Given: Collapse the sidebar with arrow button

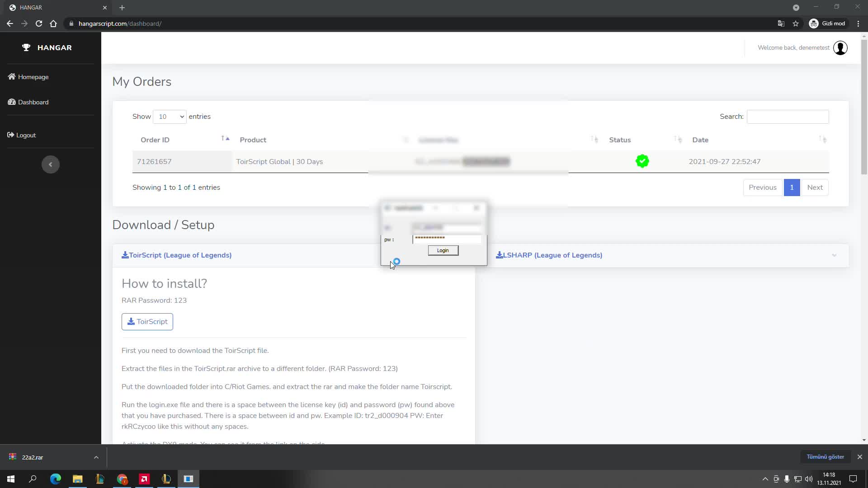Looking at the screenshot, I should (x=51, y=164).
